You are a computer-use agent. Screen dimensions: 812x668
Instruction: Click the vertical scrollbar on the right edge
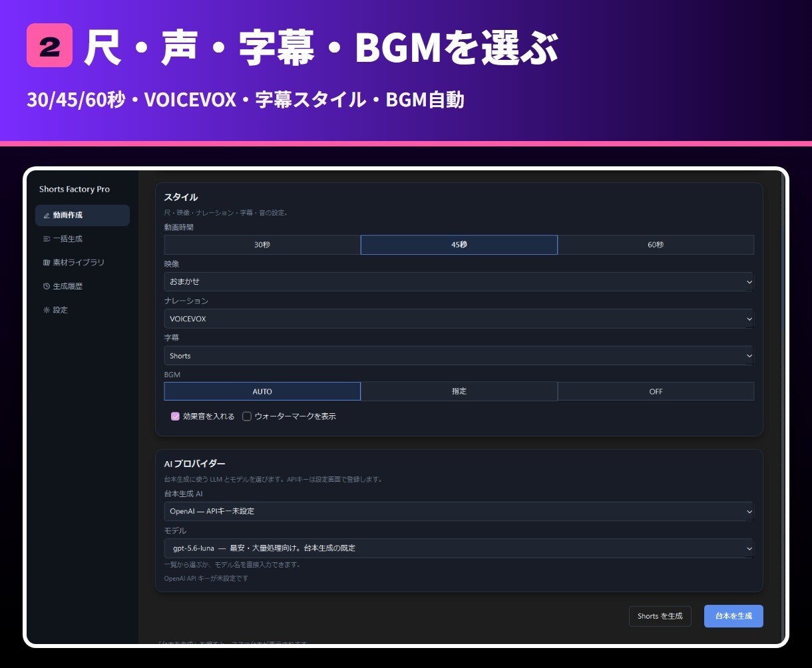tap(783, 406)
